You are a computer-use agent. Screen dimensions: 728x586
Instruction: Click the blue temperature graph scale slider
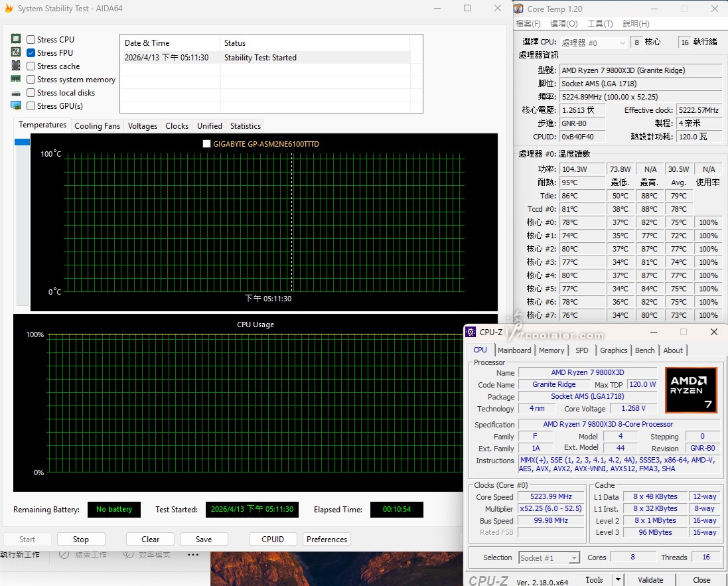pos(23,142)
